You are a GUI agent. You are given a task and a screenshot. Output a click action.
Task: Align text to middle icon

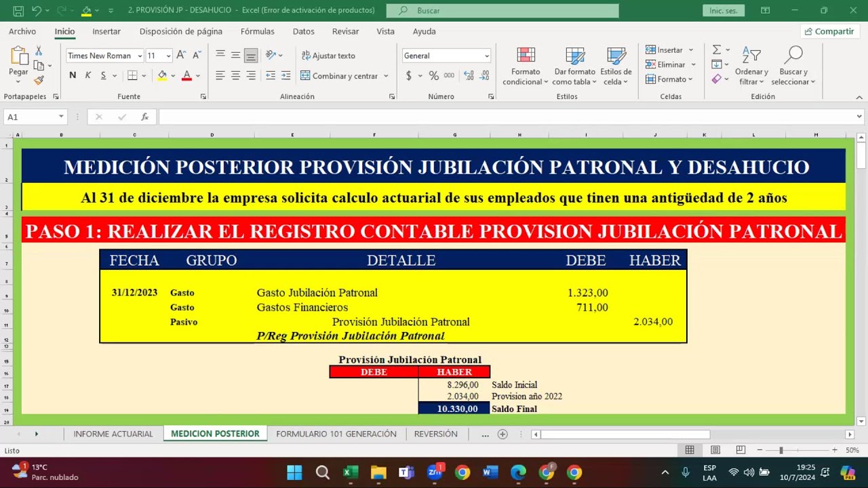tap(235, 55)
